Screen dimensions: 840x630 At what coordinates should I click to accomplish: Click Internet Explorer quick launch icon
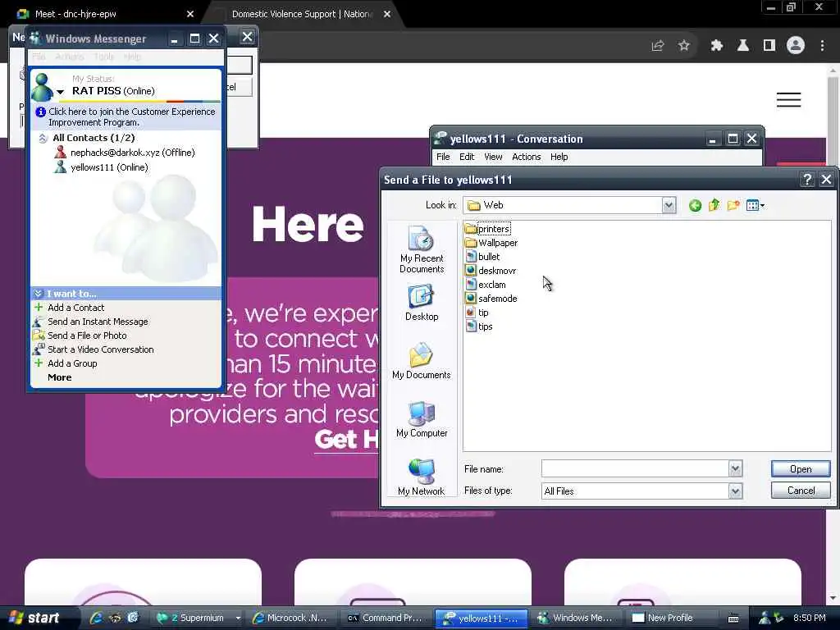tap(97, 618)
